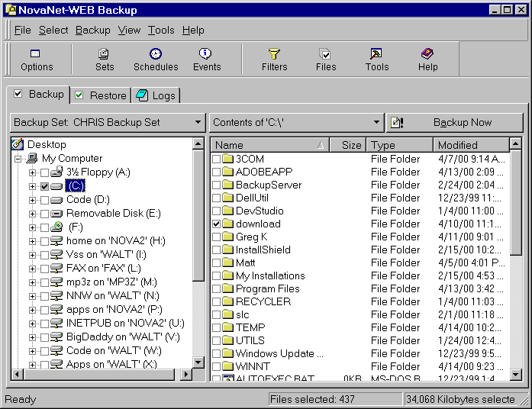The width and height of the screenshot is (532, 409).
Task: Click the WINNT folder icon
Action: click(x=228, y=366)
